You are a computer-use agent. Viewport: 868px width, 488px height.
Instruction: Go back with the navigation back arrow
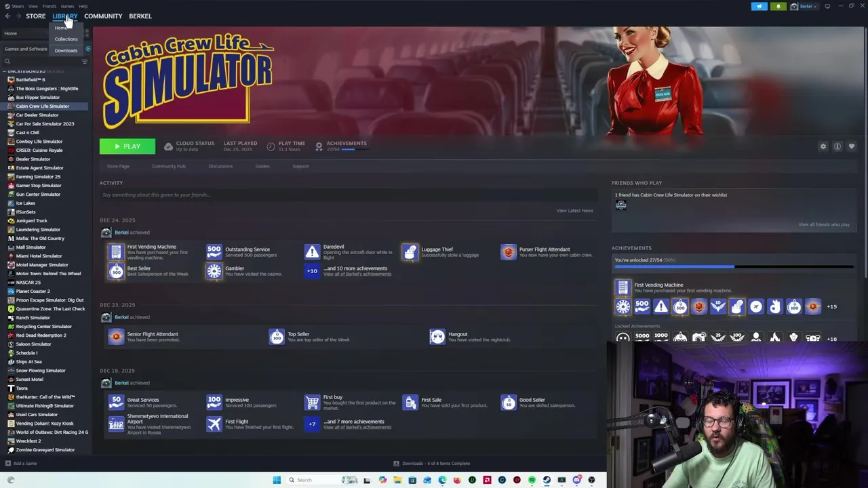click(x=7, y=16)
